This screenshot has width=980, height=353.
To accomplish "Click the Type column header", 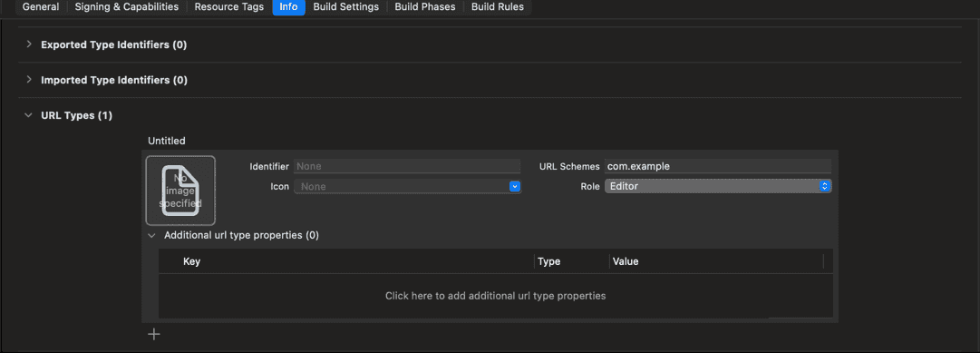I will (x=548, y=261).
